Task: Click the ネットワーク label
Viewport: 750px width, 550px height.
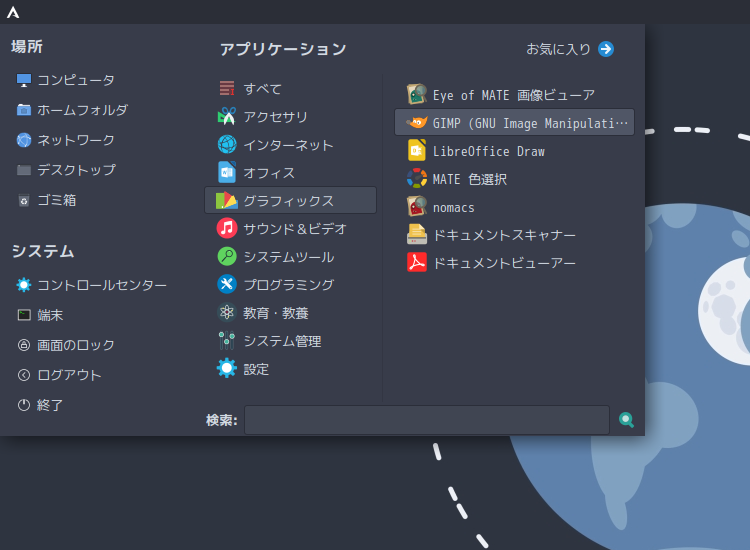Action: [x=76, y=140]
